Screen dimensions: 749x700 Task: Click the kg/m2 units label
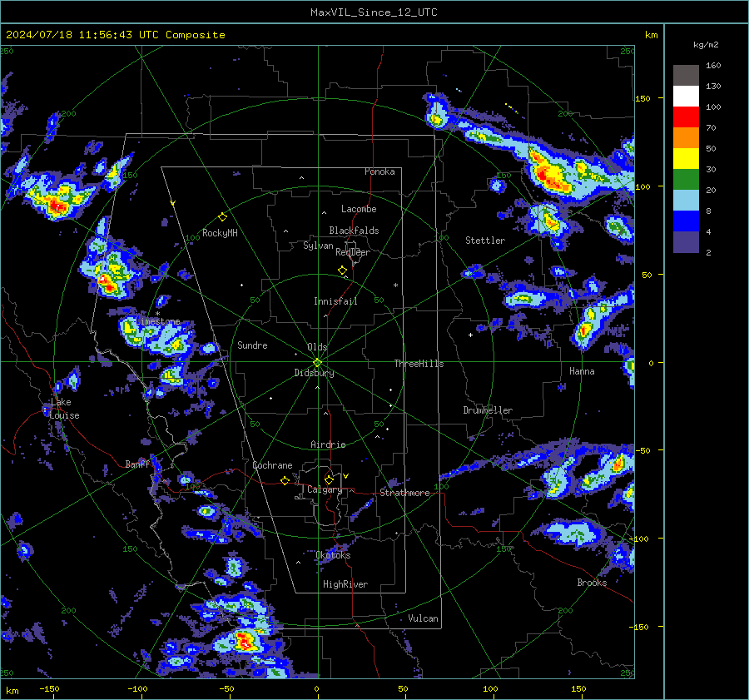coord(706,45)
